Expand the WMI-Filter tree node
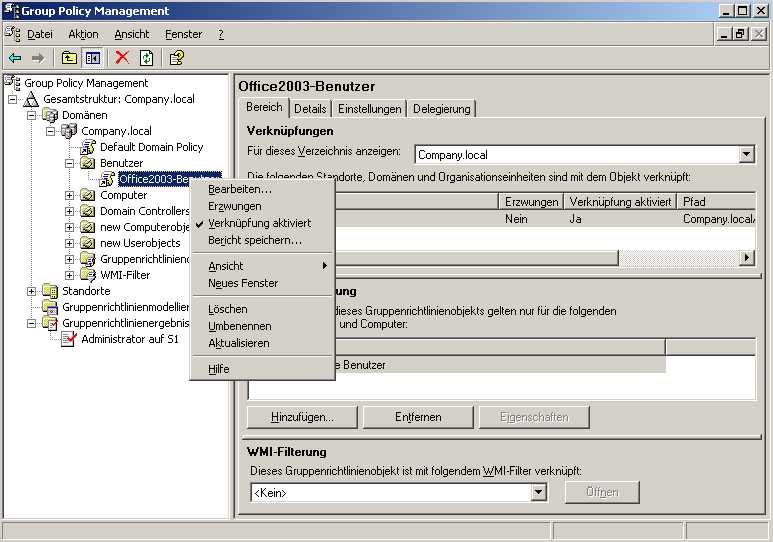The height and width of the screenshot is (542, 773). [x=70, y=275]
